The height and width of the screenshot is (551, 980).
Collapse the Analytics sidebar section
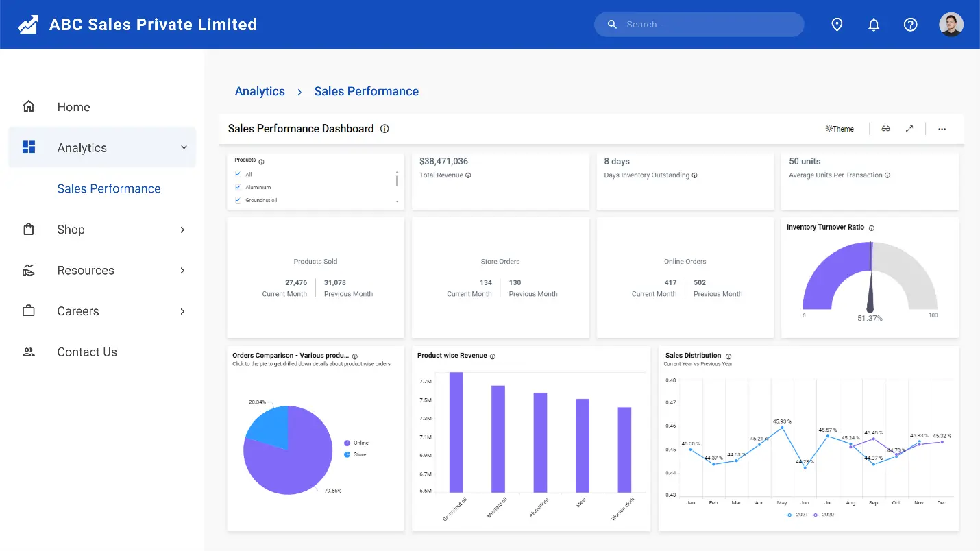(183, 147)
